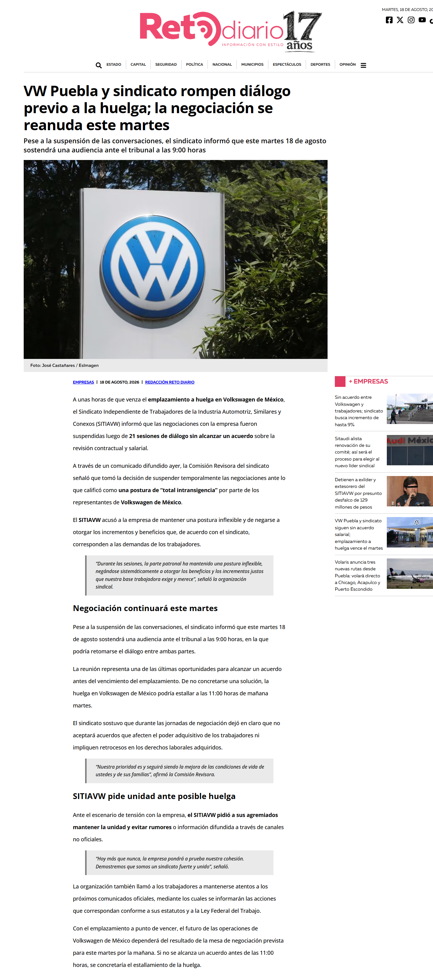Open 'Detienen a exlíder y extesorero' article
This screenshot has width=433, height=980.
pos(358,493)
